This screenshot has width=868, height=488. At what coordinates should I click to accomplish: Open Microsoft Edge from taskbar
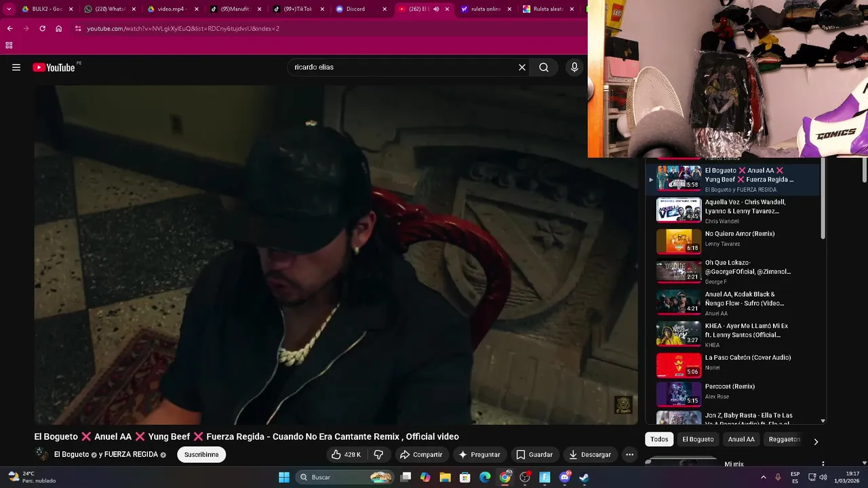(485, 477)
